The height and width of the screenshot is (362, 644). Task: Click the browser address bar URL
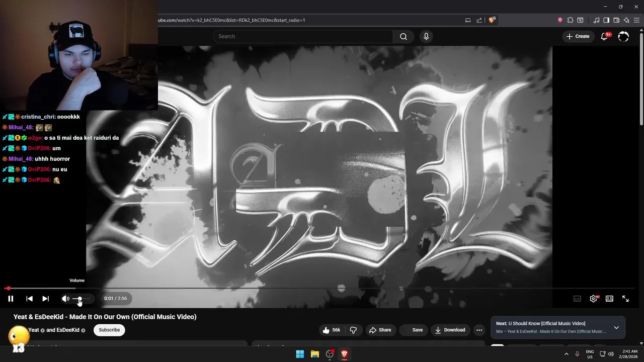click(232, 20)
